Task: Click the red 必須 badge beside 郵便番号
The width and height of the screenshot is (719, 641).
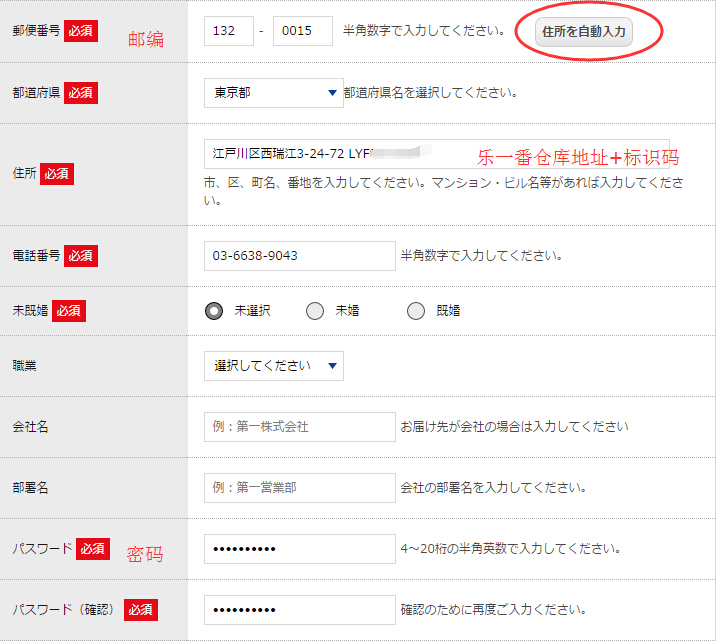Action: pos(80,31)
